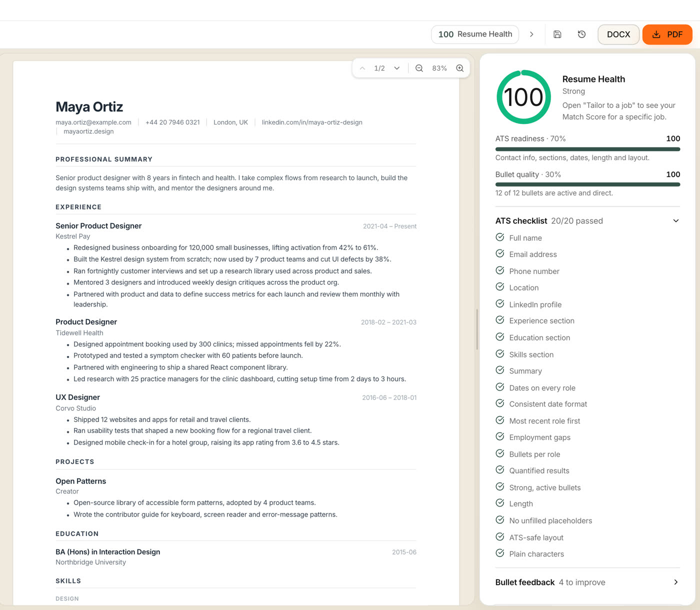Click the Phone number check icon
Screen dimensions: 700x610
point(499,270)
